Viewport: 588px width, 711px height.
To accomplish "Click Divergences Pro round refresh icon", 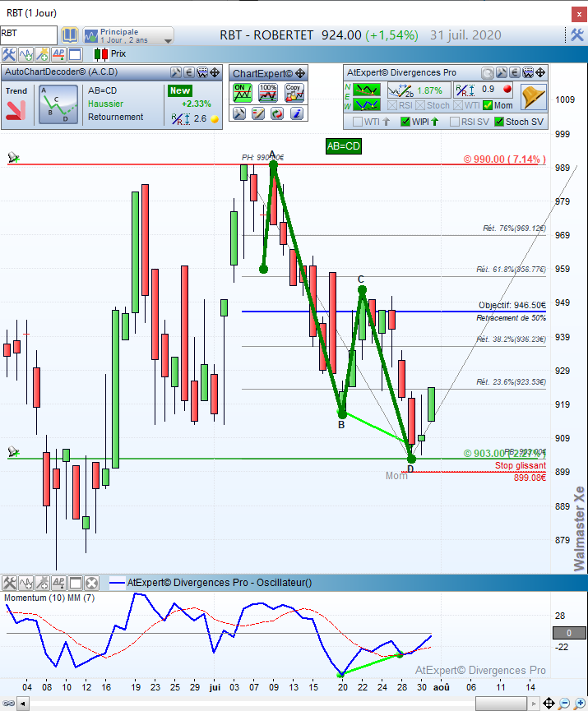I will [x=488, y=73].
